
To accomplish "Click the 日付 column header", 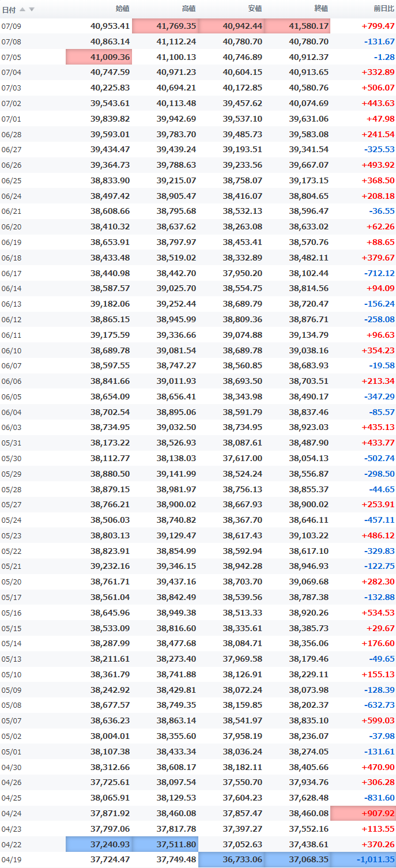I will click(x=9, y=9).
